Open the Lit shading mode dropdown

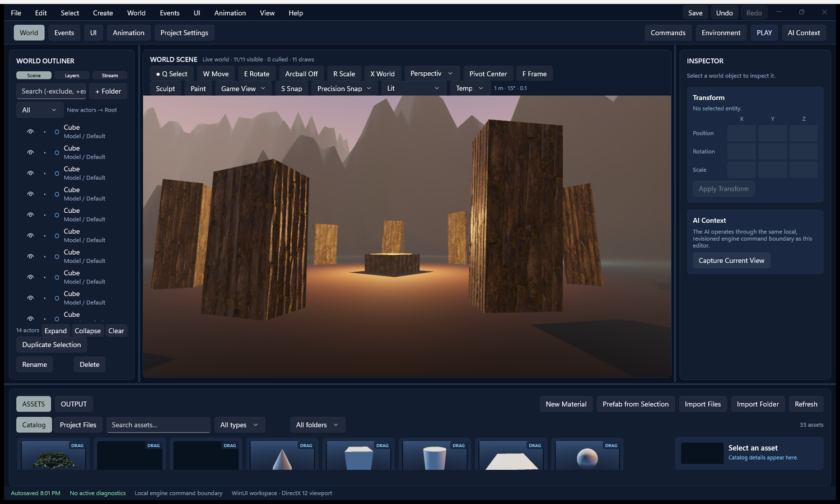click(x=414, y=88)
